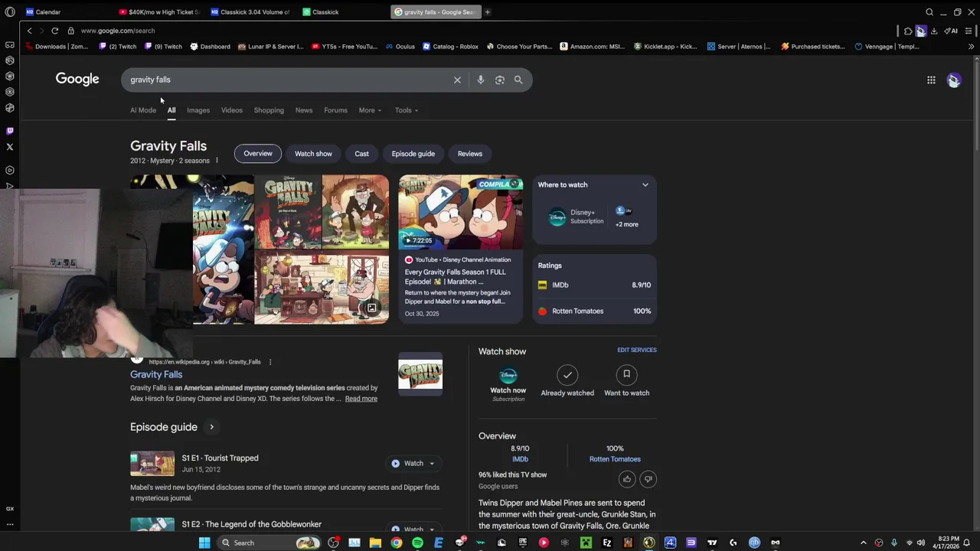The height and width of the screenshot is (551, 980).
Task: Open the Gravity Falls logo thumbnail beside Wikipedia
Action: pos(420,374)
